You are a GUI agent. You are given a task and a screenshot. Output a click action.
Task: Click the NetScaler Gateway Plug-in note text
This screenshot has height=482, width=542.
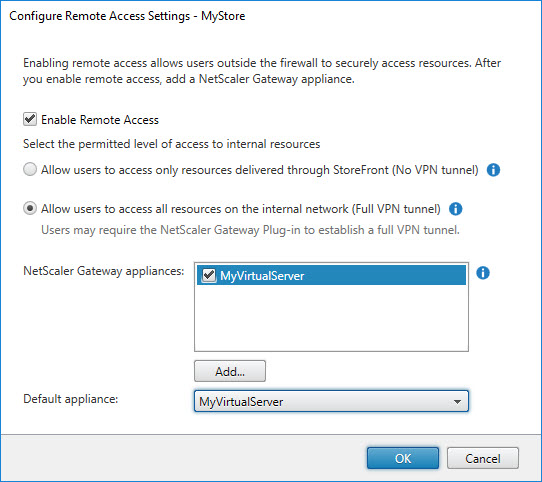click(250, 230)
